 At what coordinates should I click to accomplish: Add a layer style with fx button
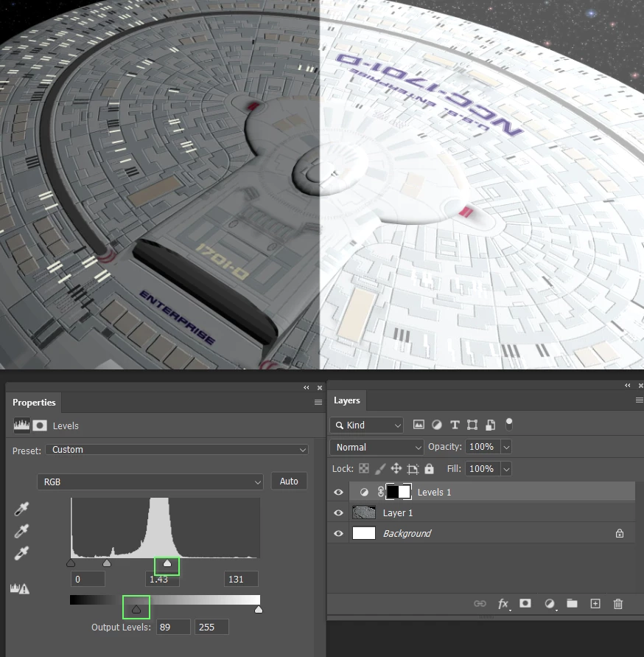(x=504, y=604)
